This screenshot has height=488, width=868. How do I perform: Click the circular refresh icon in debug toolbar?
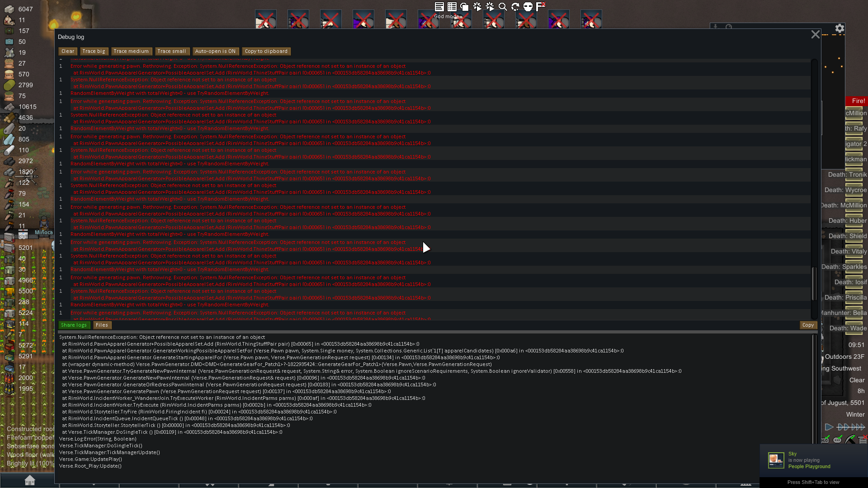[514, 7]
